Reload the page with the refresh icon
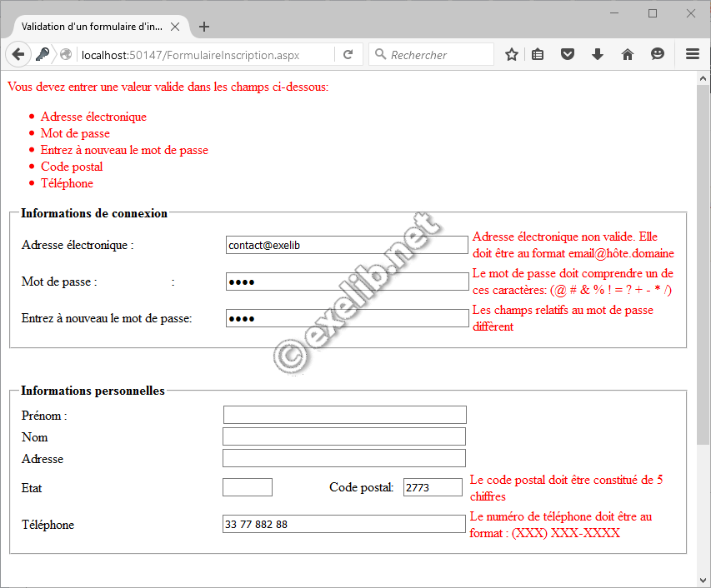Viewport: 711px width, 588px height. pyautogui.click(x=348, y=55)
